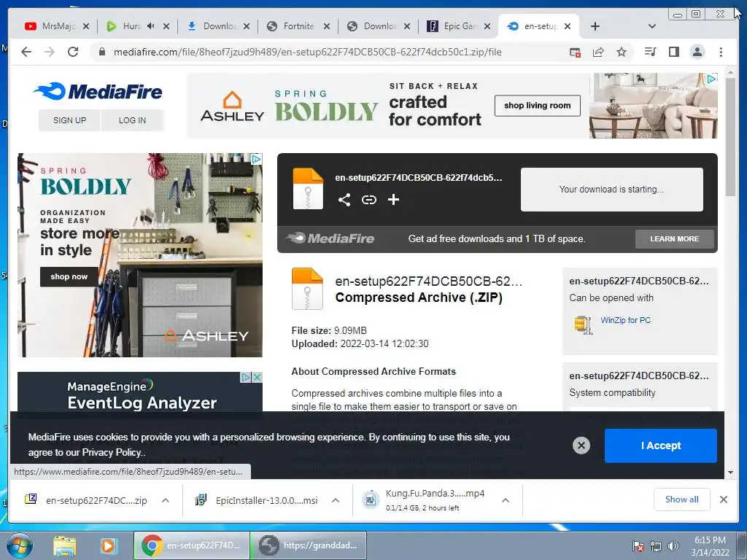The width and height of the screenshot is (747, 560).
Task: Expand the tab search chevron
Action: click(x=652, y=26)
